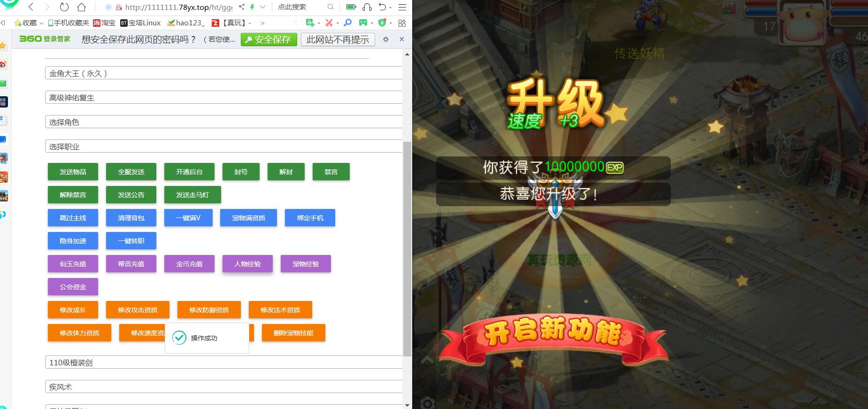Click the 安全保存 save password button
The height and width of the screenshot is (409, 868).
point(269,39)
